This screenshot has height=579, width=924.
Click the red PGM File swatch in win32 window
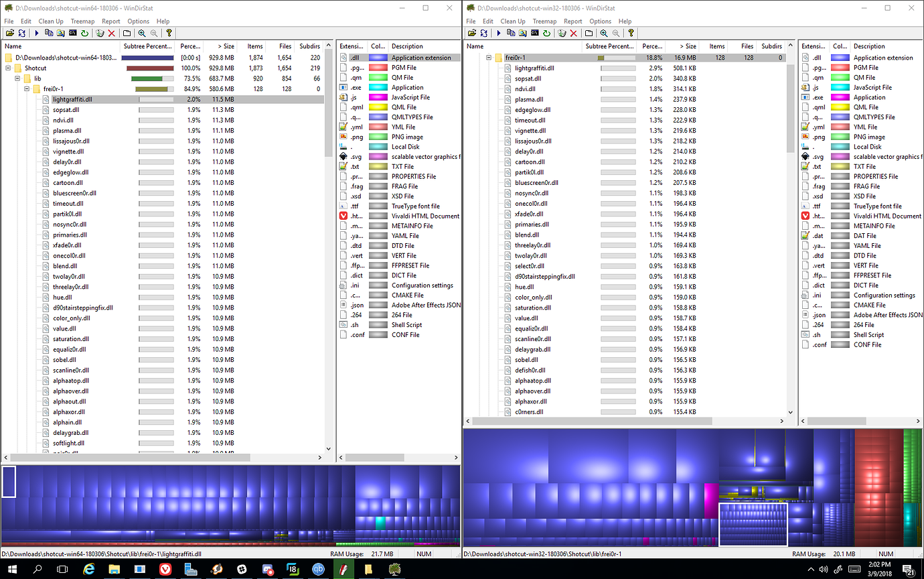[x=840, y=68]
